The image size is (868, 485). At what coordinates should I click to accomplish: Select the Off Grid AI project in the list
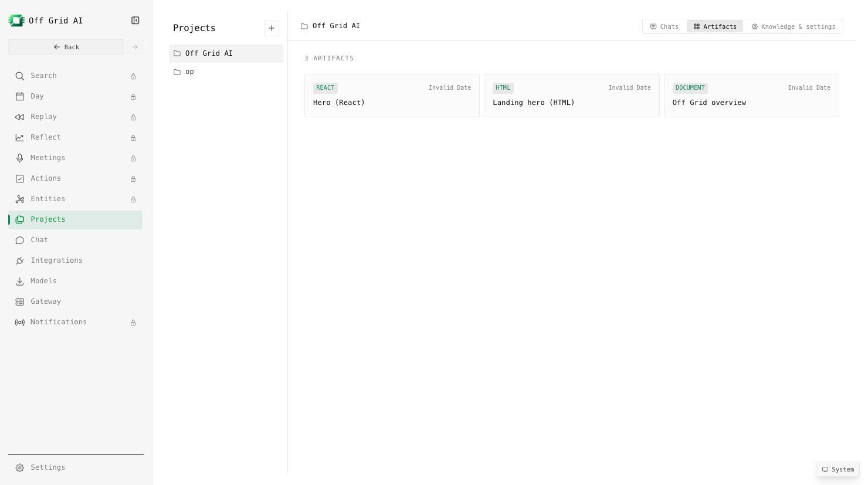pyautogui.click(x=226, y=53)
